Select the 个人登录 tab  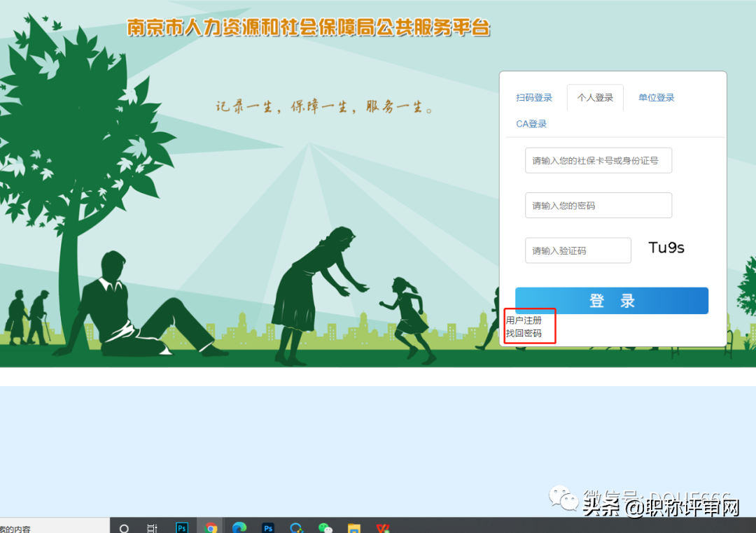(x=595, y=97)
